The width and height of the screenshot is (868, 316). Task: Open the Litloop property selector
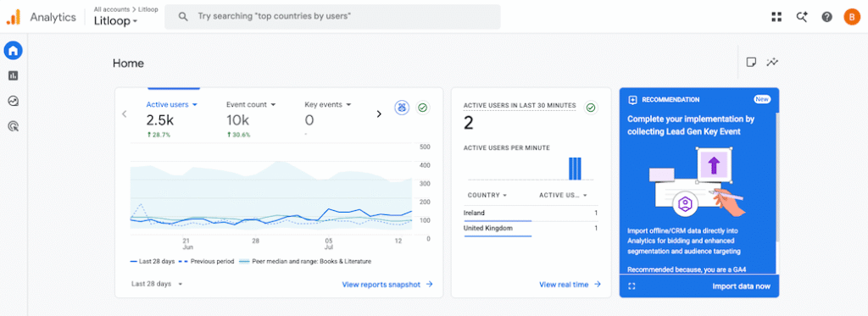pyautogui.click(x=115, y=21)
